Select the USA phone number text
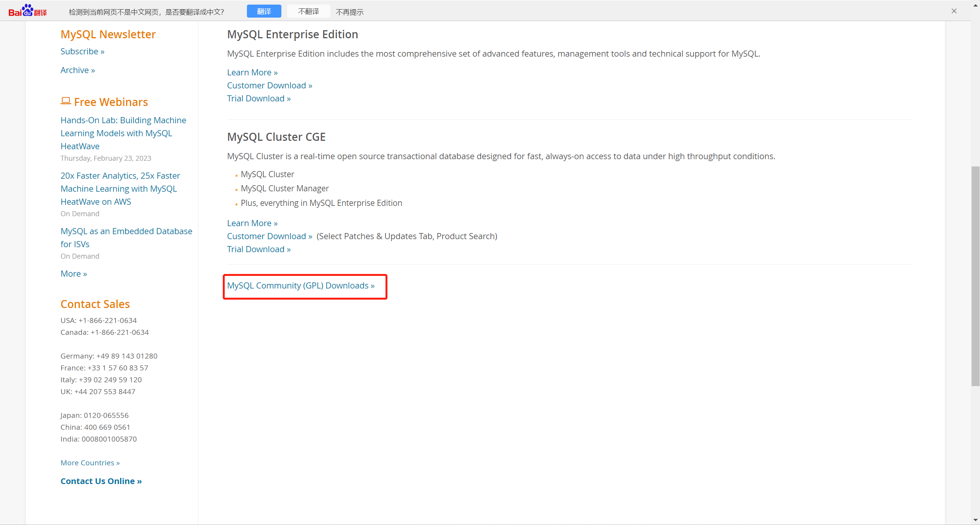The width and height of the screenshot is (980, 525). [x=108, y=320]
